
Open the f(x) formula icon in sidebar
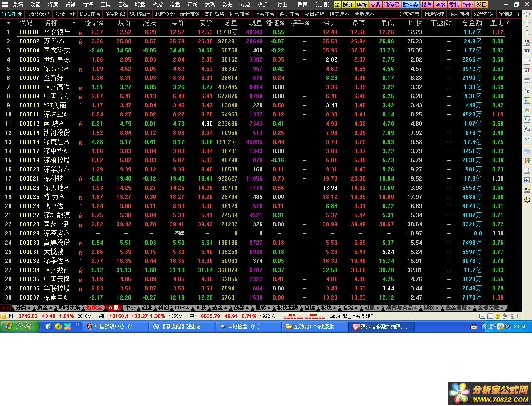point(527,129)
